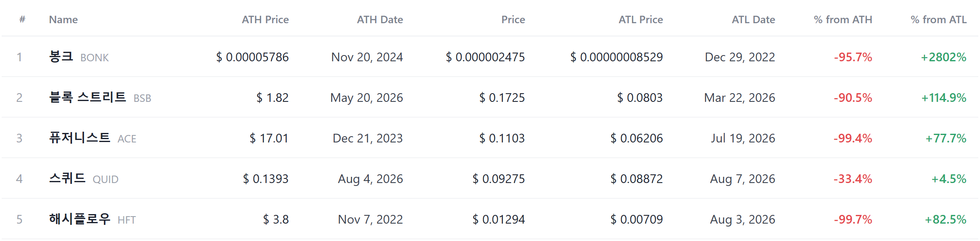
Task: Open the 해시플로우 HFT coin page
Action: (x=92, y=219)
